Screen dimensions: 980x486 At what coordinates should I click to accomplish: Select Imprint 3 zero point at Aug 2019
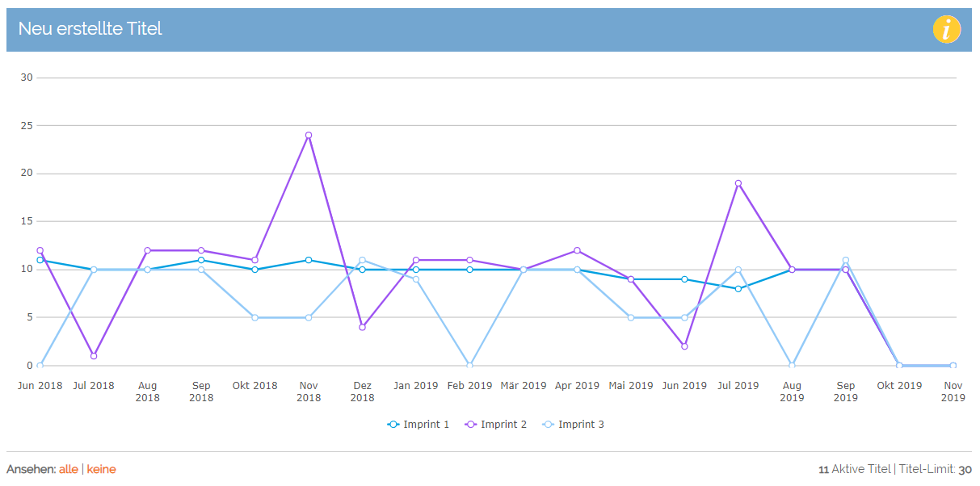pyautogui.click(x=792, y=366)
